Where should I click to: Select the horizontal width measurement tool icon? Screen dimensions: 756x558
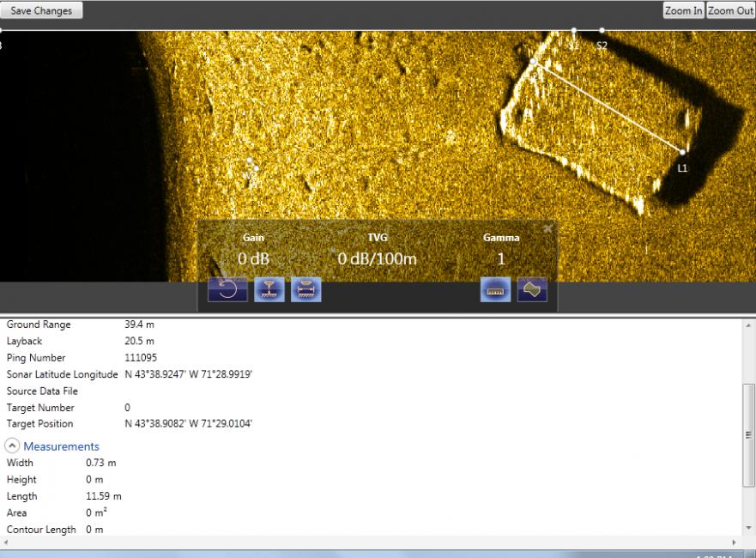305,289
